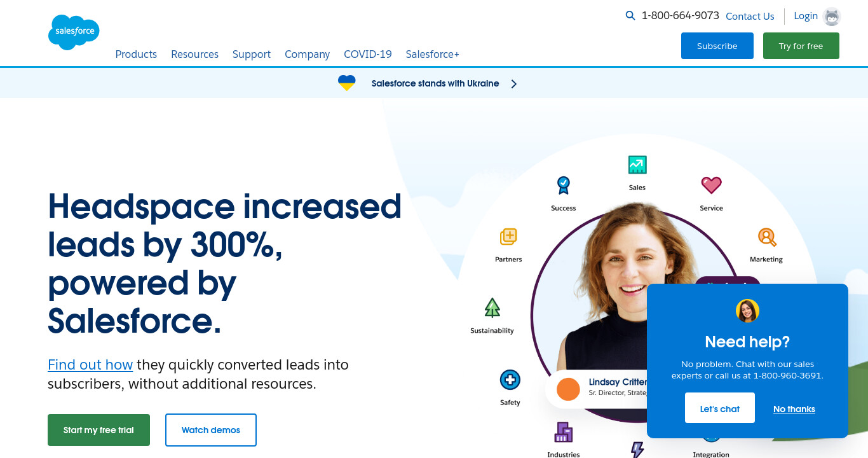Follow the Find out how link
The image size is (868, 458).
click(90, 364)
